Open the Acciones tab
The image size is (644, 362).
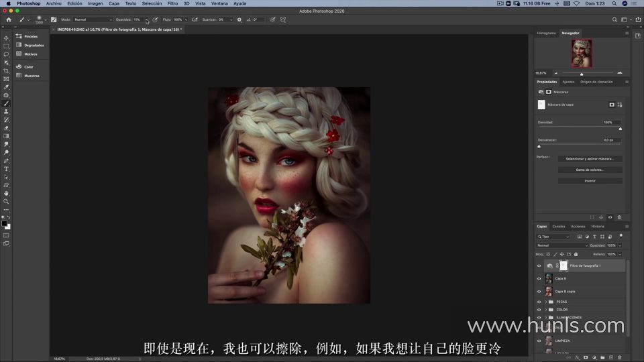point(578,227)
